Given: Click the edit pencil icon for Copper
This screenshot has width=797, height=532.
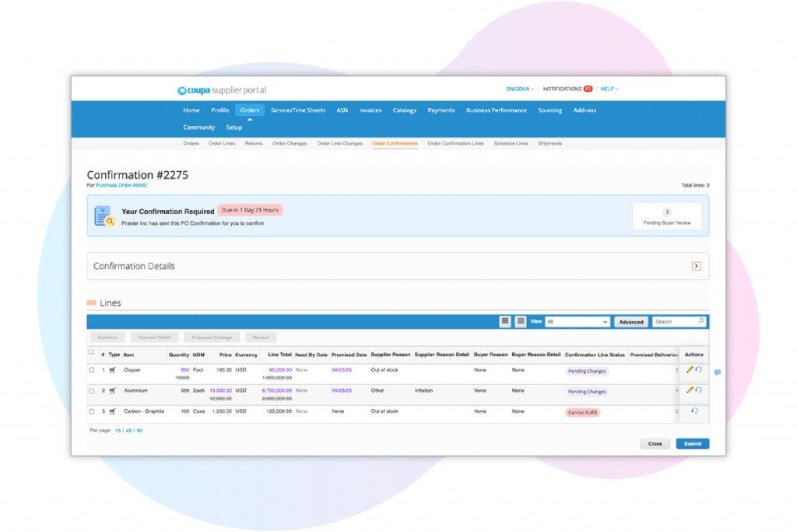Looking at the screenshot, I should (690, 370).
